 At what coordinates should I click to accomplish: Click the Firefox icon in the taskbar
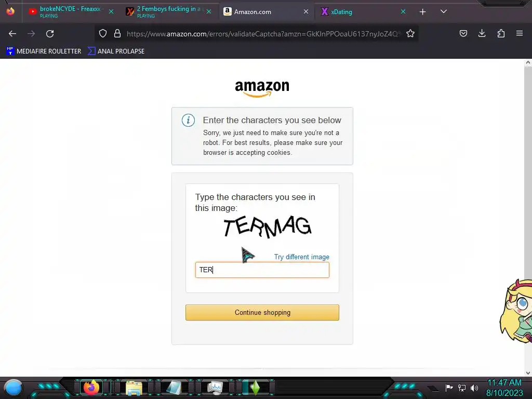91,387
